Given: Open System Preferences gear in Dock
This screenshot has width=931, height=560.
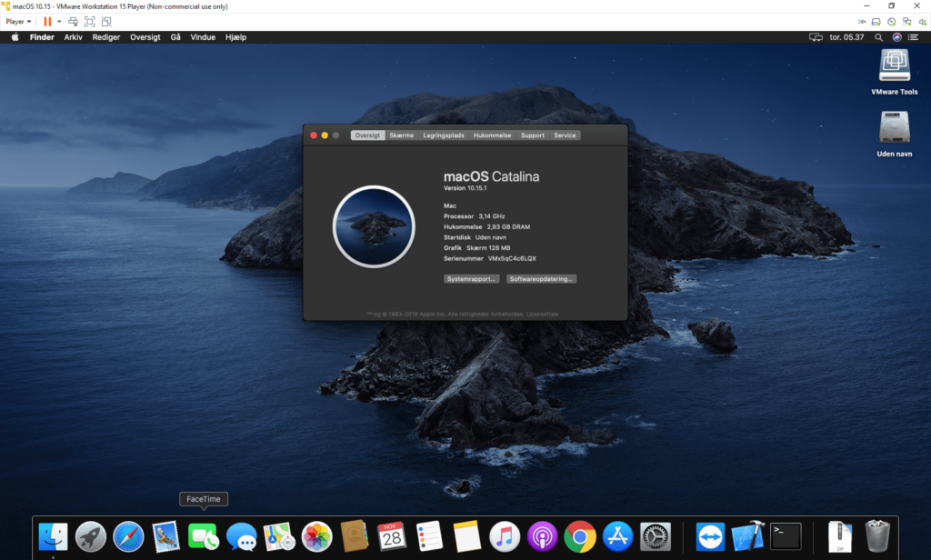Looking at the screenshot, I should (x=656, y=536).
